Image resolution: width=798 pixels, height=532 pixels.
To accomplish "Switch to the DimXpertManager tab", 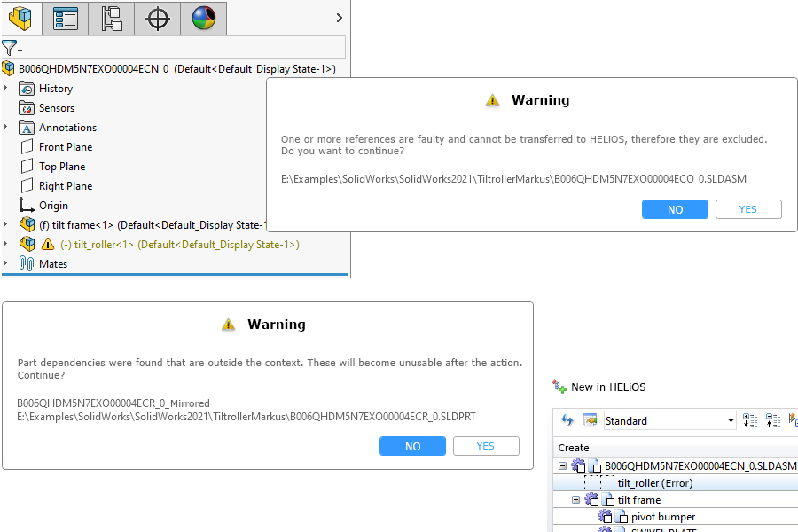I will 157,19.
